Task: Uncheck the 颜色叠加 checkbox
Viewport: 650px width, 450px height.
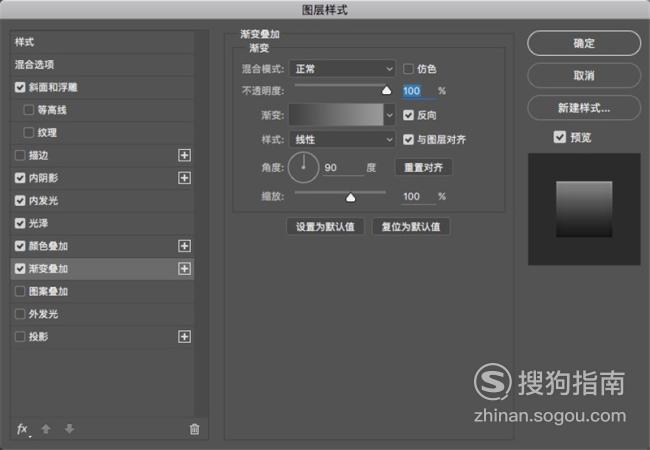Action: pos(20,246)
